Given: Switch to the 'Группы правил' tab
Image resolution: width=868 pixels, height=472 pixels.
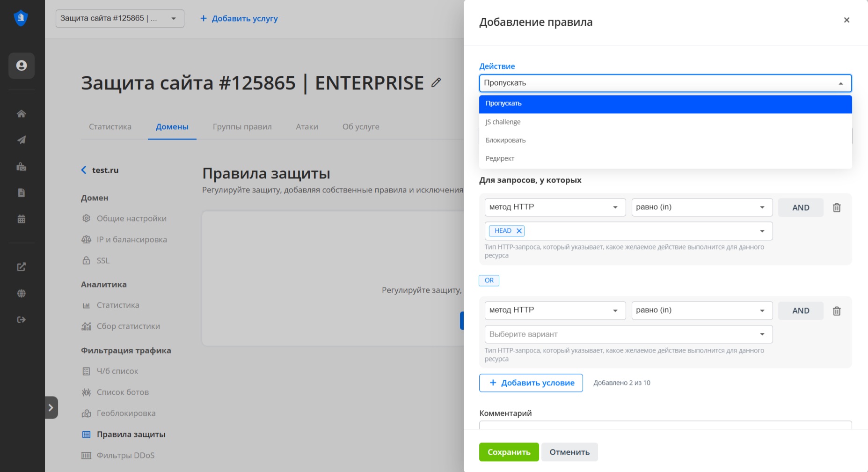Looking at the screenshot, I should (x=242, y=127).
